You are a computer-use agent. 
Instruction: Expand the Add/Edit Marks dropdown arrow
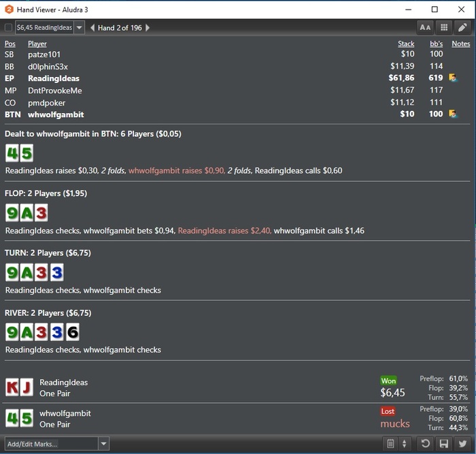click(x=103, y=444)
